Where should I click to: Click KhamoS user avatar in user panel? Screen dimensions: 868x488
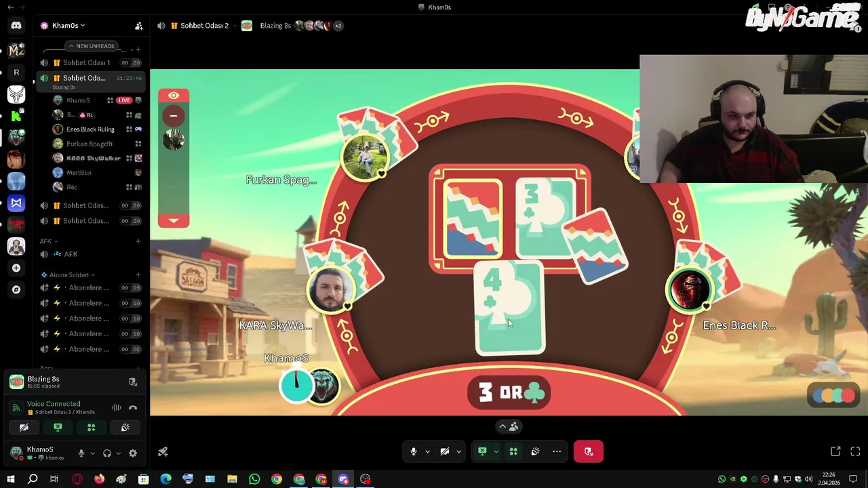click(x=16, y=452)
